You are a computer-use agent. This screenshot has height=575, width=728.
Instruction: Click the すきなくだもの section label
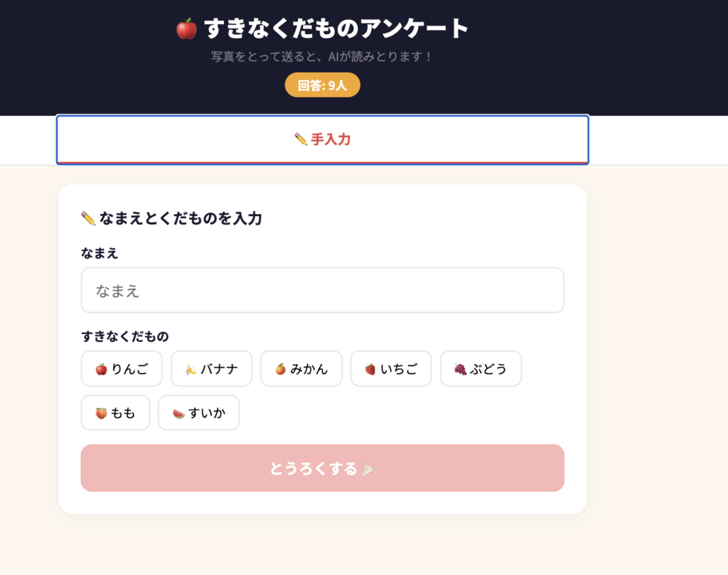coord(124,336)
